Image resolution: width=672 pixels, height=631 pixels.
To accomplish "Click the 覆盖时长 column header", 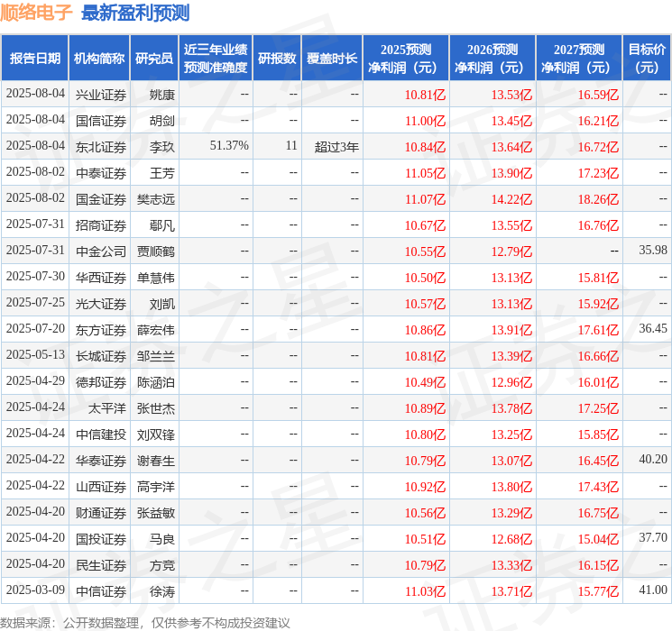I will pyautogui.click(x=332, y=59).
